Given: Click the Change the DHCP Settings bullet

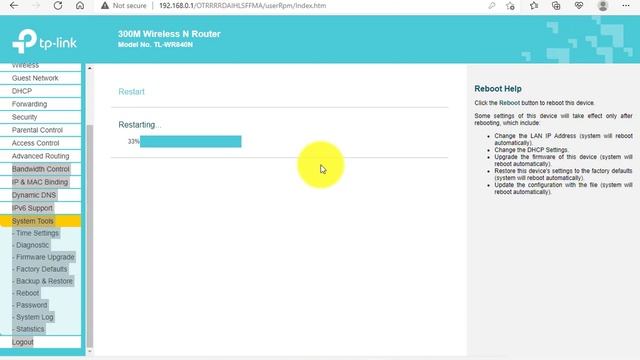Looking at the screenshot, I should tap(531, 150).
